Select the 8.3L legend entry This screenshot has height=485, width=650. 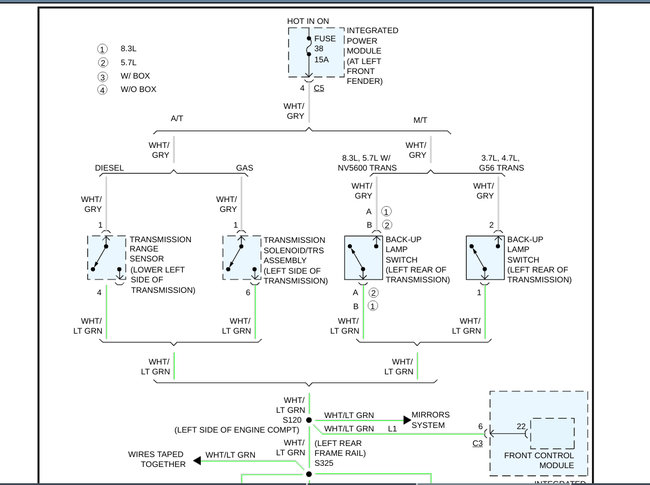(128, 48)
